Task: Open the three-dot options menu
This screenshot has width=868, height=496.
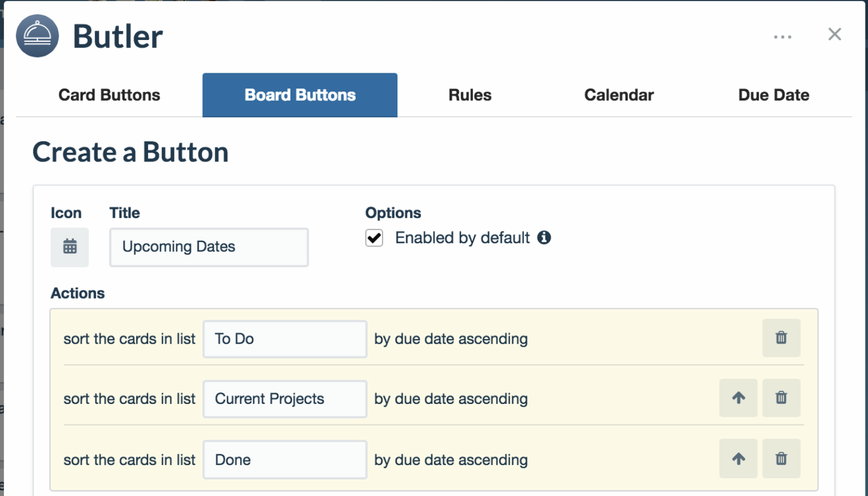Action: [x=782, y=37]
